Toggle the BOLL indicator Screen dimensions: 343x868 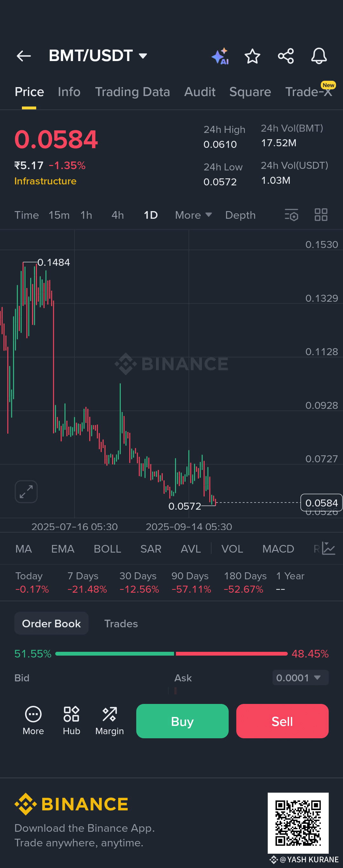pos(107,549)
